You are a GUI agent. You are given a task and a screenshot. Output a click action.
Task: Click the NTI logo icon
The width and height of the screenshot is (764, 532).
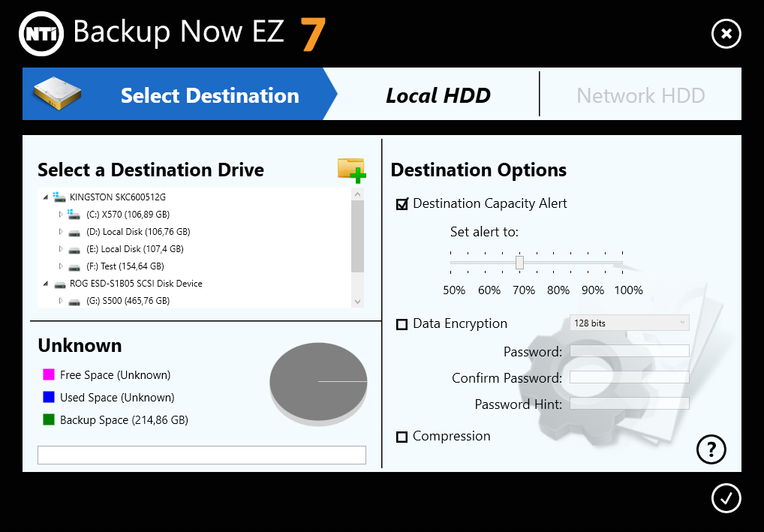point(41,33)
